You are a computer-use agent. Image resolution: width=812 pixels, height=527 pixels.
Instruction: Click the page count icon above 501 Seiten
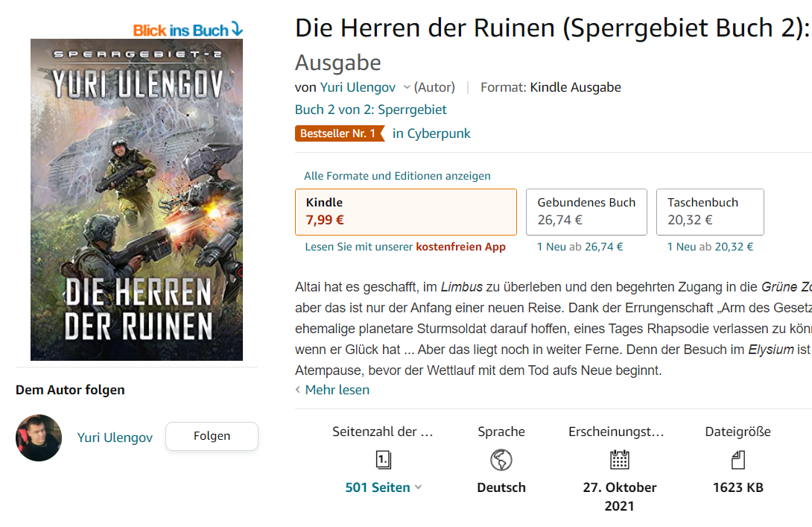click(383, 460)
